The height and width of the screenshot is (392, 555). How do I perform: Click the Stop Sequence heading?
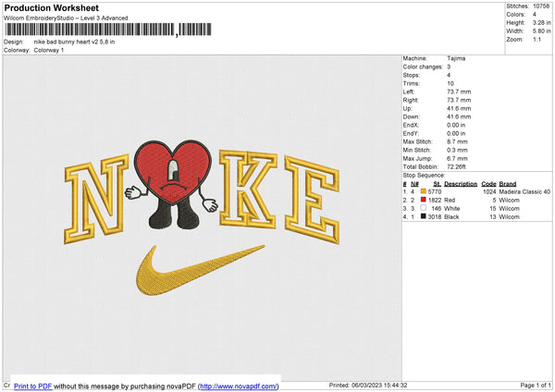coord(424,176)
